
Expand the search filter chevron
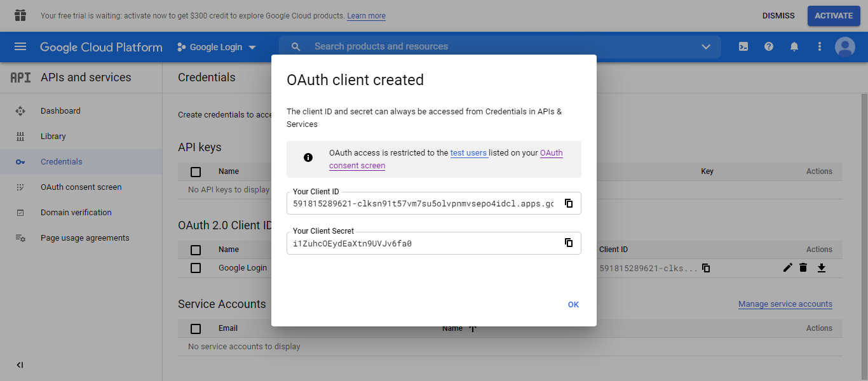[x=705, y=46]
